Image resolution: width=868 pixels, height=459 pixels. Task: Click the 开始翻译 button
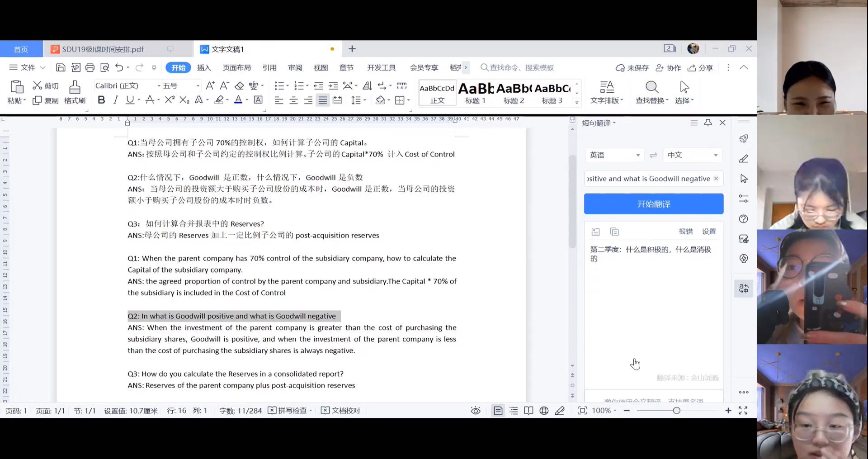pos(653,204)
